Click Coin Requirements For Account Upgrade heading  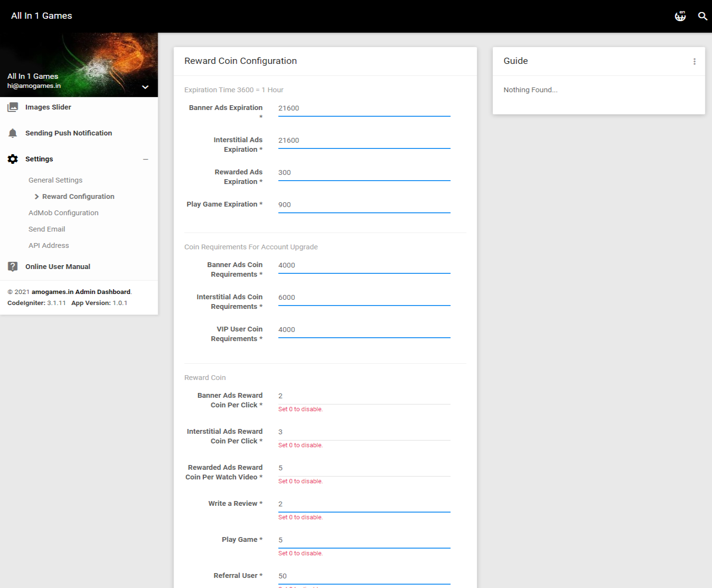(251, 247)
